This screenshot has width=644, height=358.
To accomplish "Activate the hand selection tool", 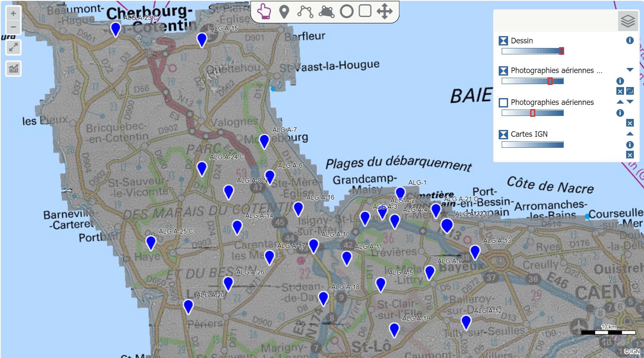I will (264, 12).
